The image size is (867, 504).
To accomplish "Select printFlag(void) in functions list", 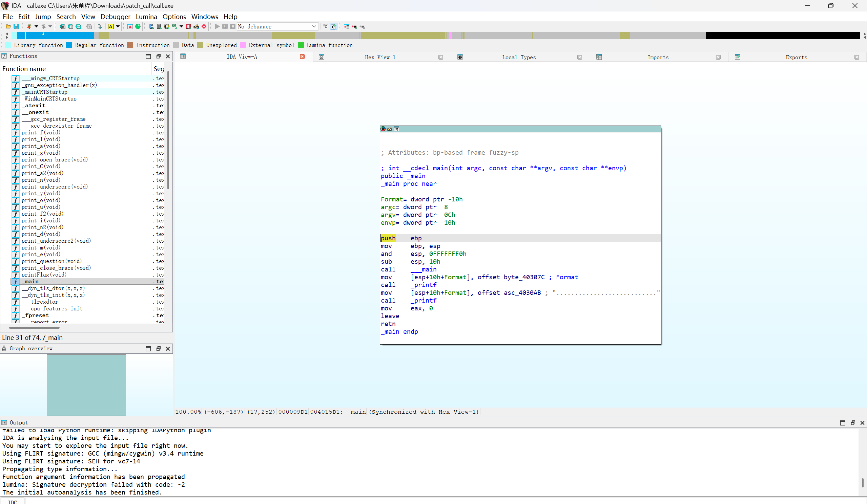I will pyautogui.click(x=44, y=275).
